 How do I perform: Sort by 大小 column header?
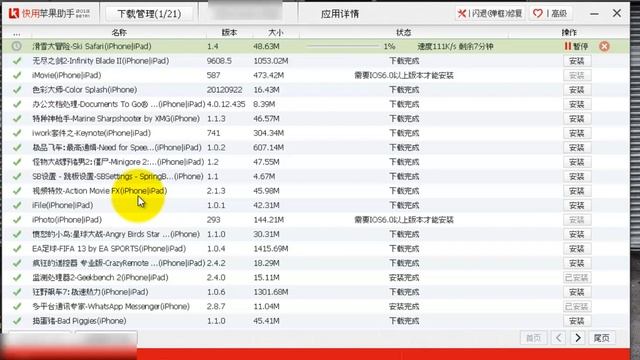(276, 33)
